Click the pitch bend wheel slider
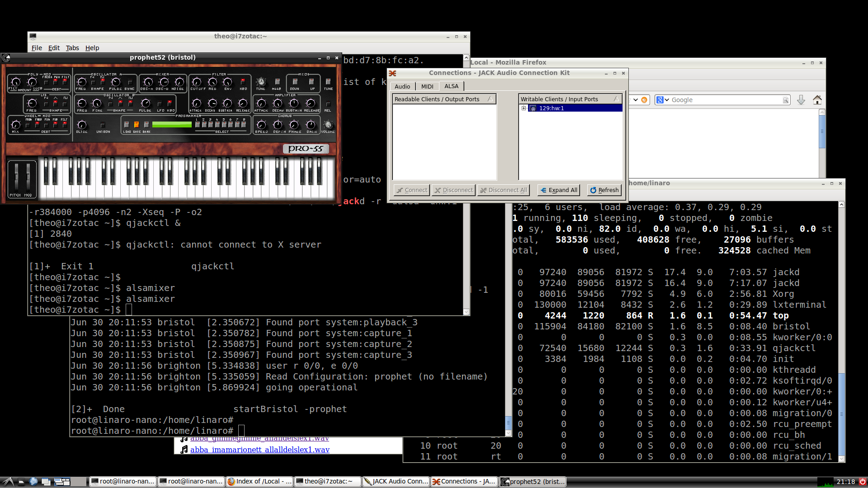 click(x=17, y=176)
